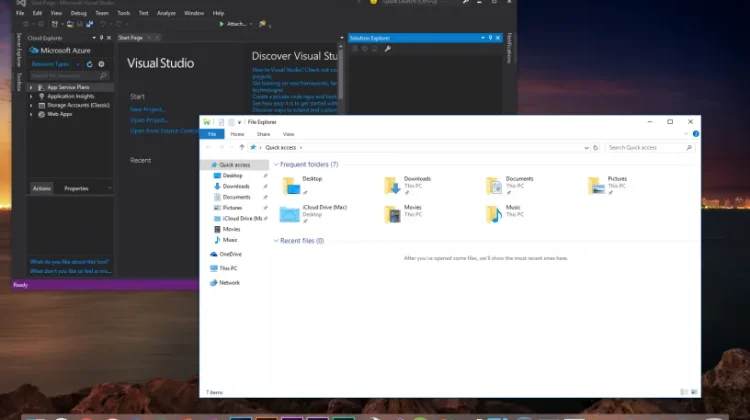The width and height of the screenshot is (750, 420).
Task: Click the green Attach play button
Action: tap(221, 24)
